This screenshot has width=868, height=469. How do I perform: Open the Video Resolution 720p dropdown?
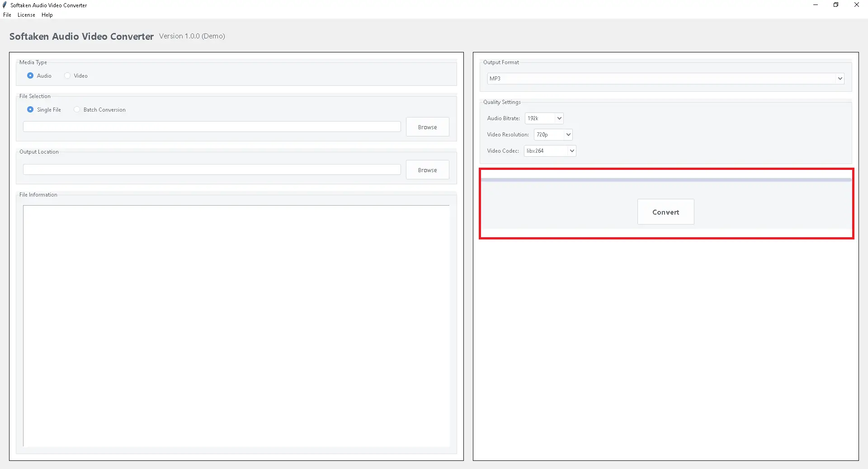(553, 135)
